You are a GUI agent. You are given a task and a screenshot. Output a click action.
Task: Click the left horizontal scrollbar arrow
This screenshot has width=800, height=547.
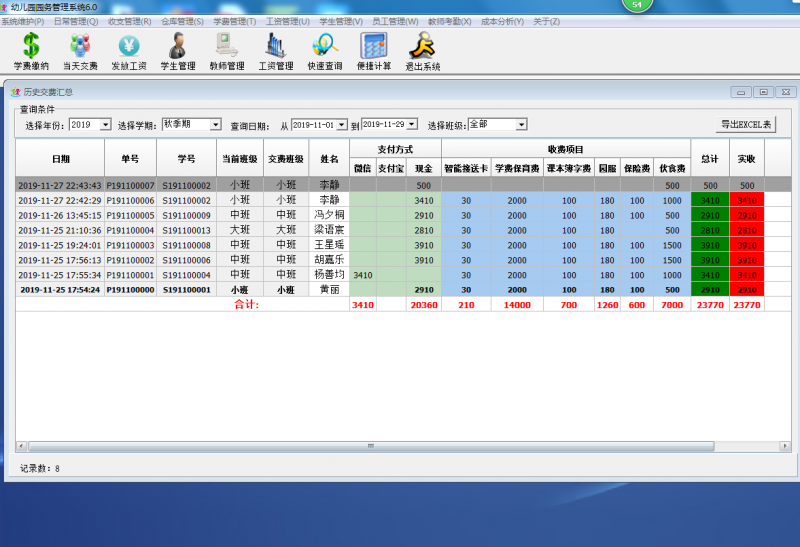(21, 446)
